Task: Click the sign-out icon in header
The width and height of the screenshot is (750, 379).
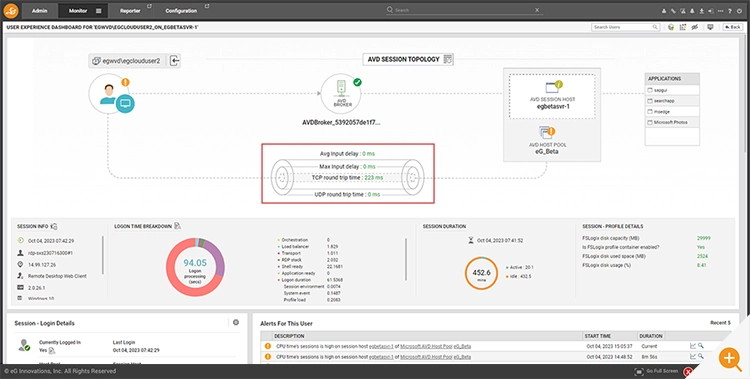Action: click(x=711, y=11)
